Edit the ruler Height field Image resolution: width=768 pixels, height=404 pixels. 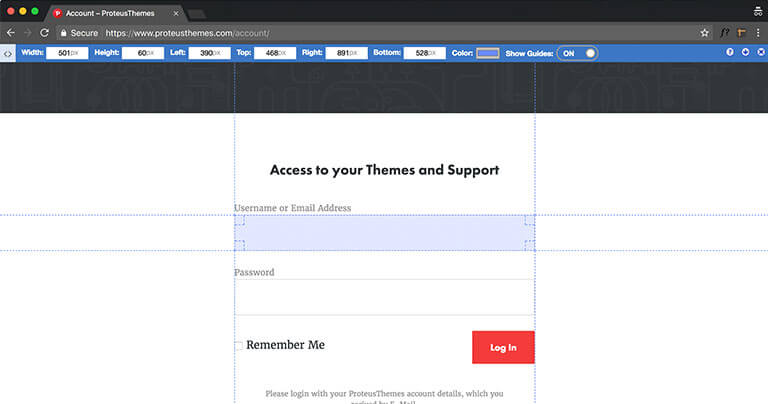(x=143, y=53)
